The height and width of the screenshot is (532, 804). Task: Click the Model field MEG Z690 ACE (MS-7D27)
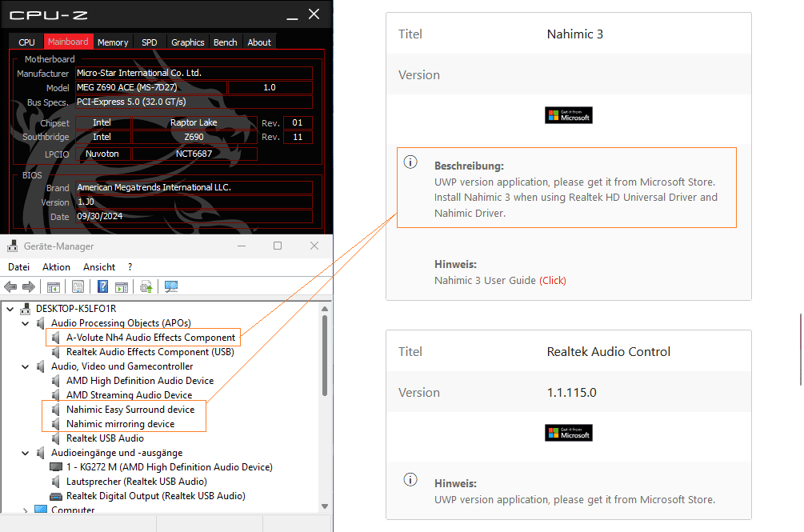pos(150,88)
